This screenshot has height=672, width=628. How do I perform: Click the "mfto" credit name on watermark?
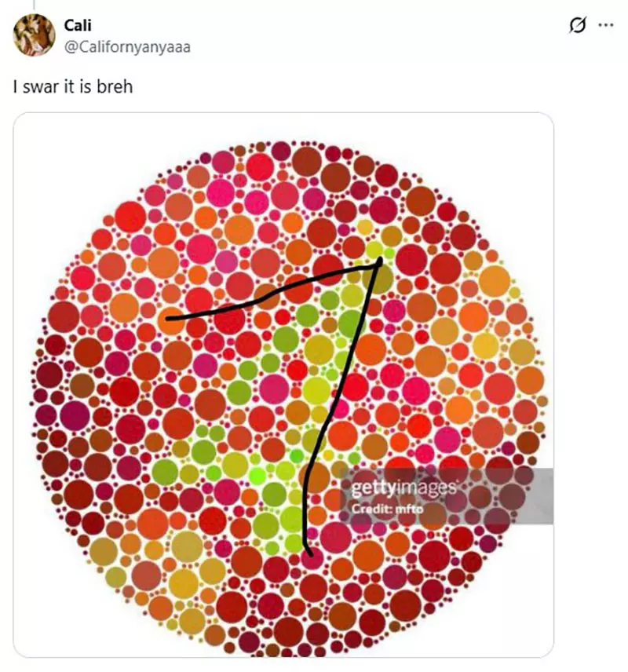[409, 509]
